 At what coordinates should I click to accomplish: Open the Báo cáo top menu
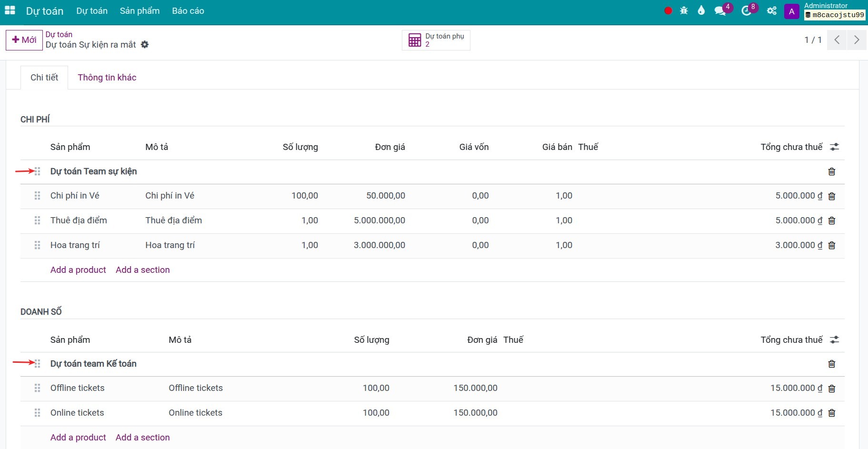[188, 11]
